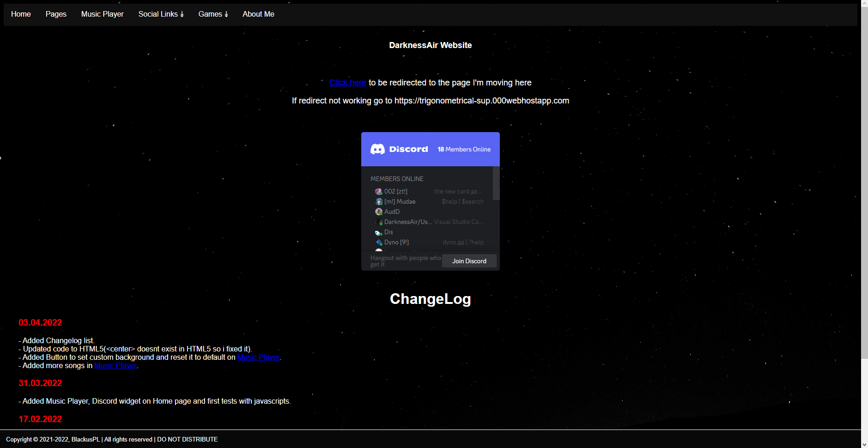
Task: Expand the Social Links dropdown menu
Action: point(161,14)
